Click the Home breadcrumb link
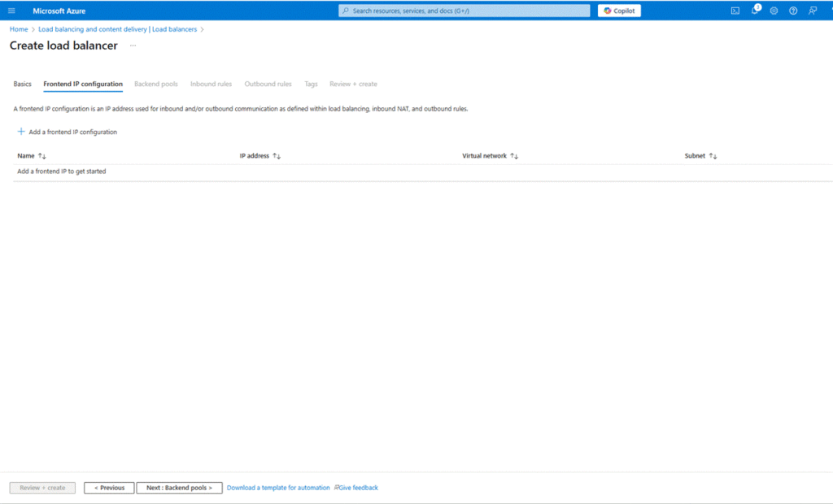Viewport: 833px width, 504px height. (18, 29)
